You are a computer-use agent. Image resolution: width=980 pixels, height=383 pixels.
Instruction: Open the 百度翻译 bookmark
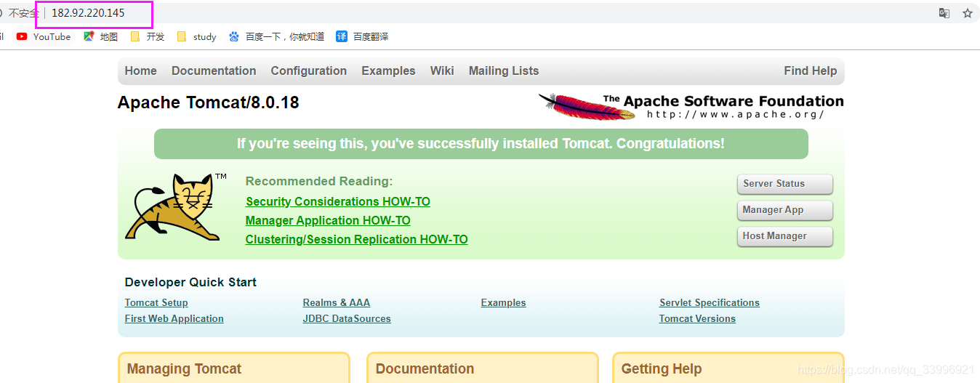point(362,36)
